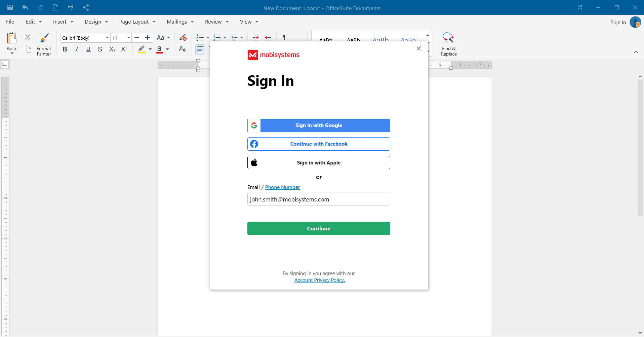Open Change Case Aa dropdown

click(x=163, y=37)
